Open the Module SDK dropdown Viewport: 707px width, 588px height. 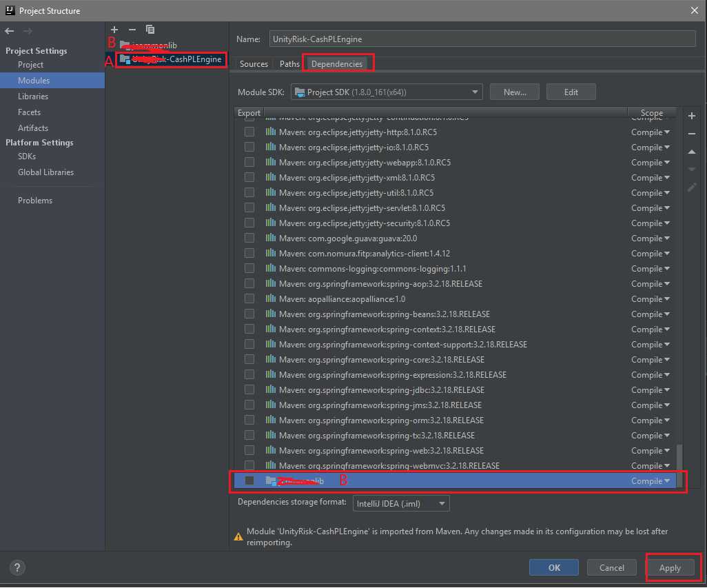(387, 92)
